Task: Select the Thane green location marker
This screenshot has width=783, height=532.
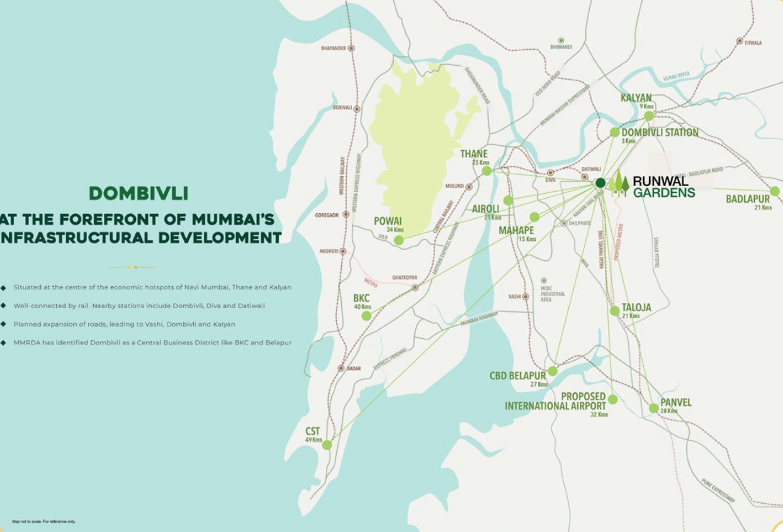Action: [x=487, y=171]
